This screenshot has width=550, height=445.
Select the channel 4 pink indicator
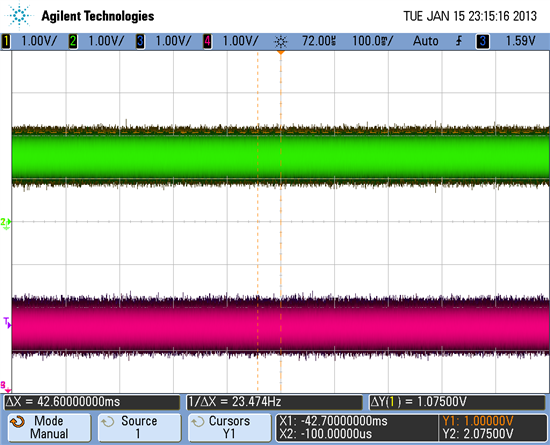coord(207,41)
